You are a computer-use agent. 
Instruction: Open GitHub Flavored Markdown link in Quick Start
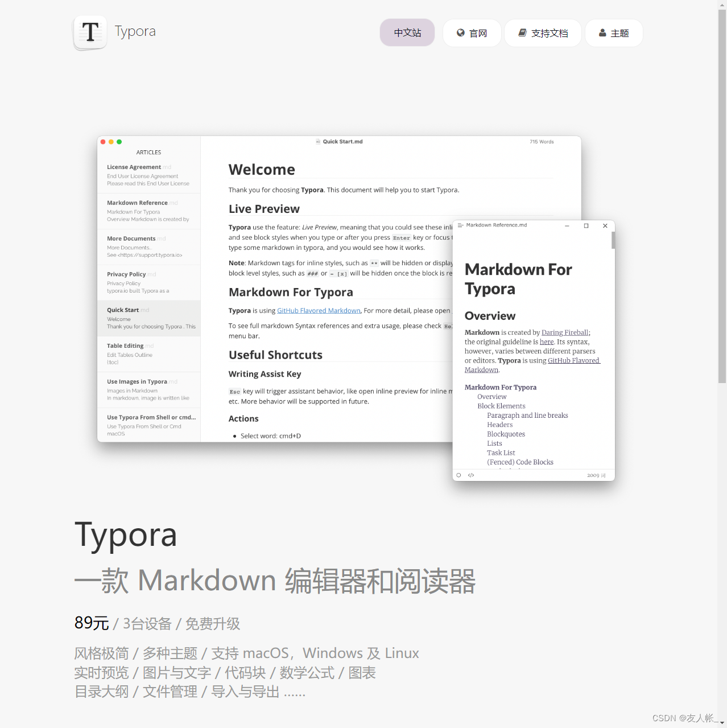(319, 311)
